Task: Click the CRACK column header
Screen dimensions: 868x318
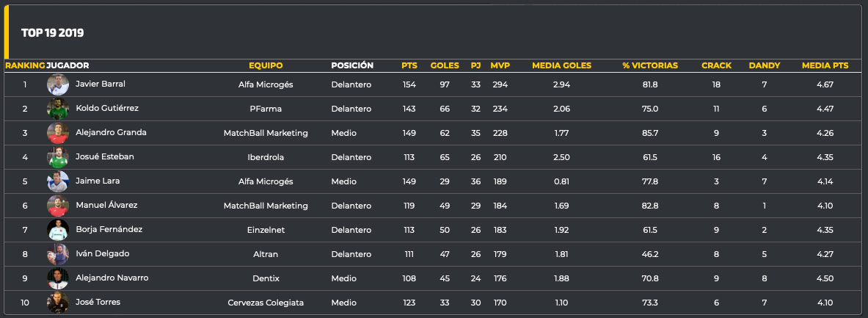Action: tap(716, 65)
